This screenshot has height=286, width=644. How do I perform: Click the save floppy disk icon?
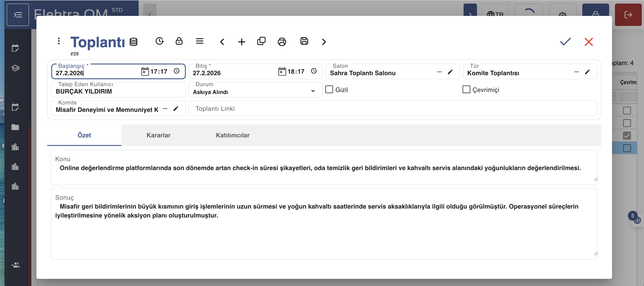pyautogui.click(x=304, y=41)
